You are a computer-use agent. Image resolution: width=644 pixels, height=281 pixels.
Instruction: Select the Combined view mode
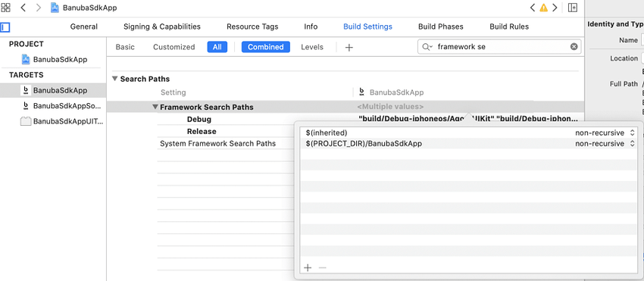[265, 47]
